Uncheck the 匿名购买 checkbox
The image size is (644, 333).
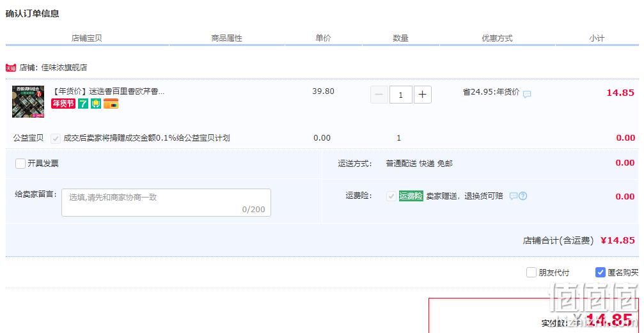point(600,272)
